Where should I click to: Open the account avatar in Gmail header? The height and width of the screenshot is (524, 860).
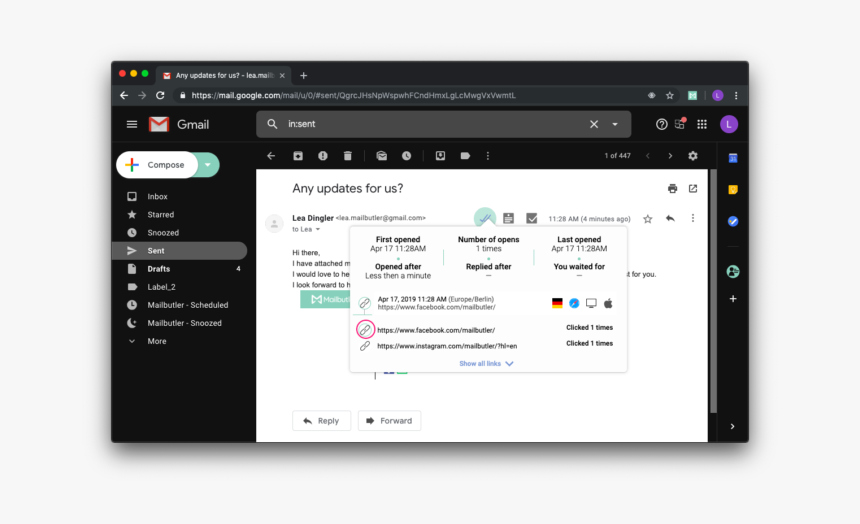point(729,125)
